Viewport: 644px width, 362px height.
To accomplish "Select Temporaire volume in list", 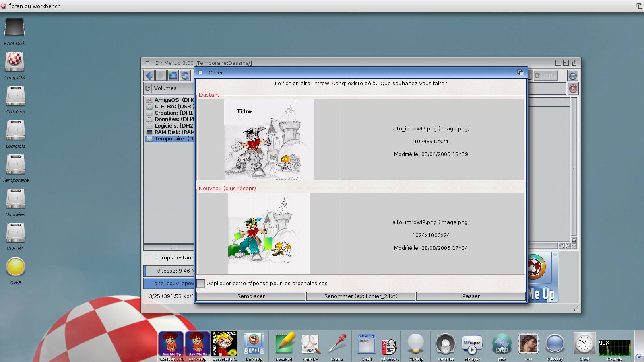I will point(170,139).
